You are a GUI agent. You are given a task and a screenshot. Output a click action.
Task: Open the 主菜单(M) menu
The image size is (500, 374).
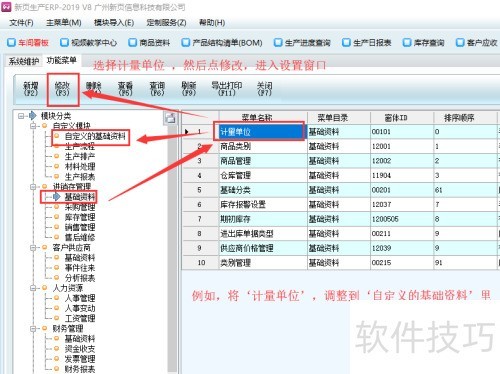click(x=64, y=23)
